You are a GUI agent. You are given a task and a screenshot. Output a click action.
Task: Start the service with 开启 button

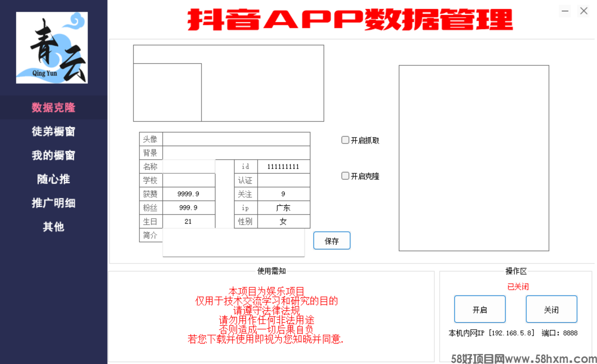(480, 309)
